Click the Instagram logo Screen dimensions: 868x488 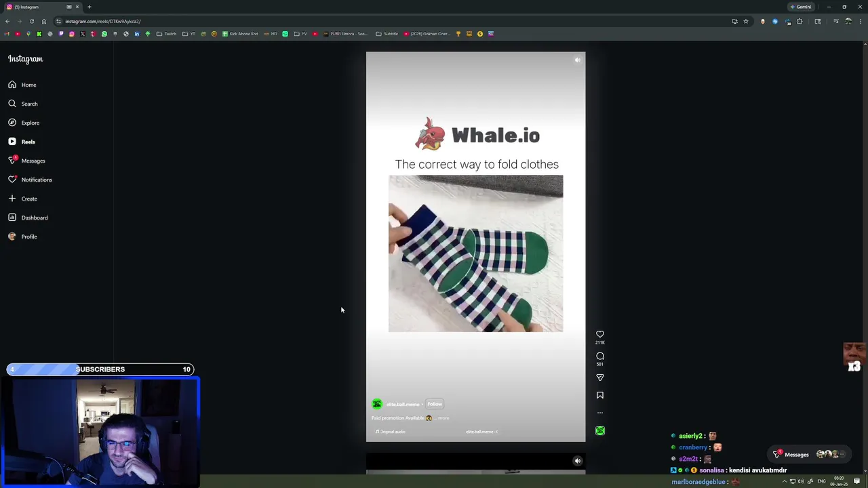coord(25,59)
